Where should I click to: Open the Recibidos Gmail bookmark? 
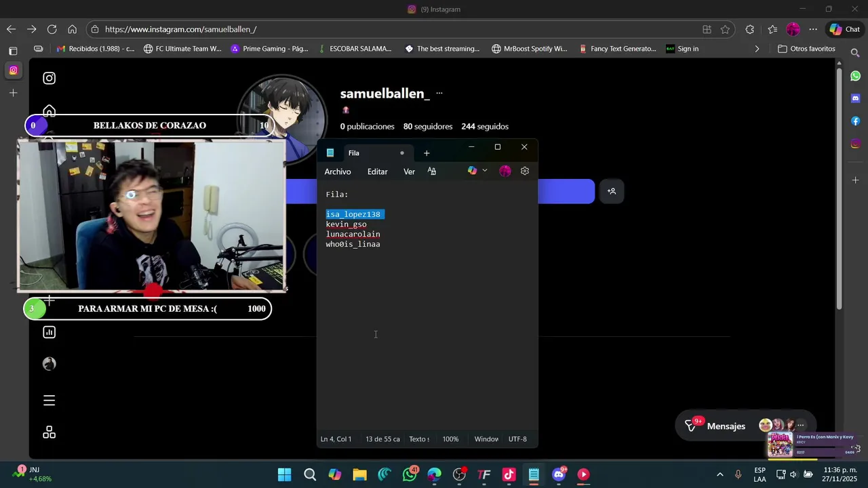[x=96, y=49]
